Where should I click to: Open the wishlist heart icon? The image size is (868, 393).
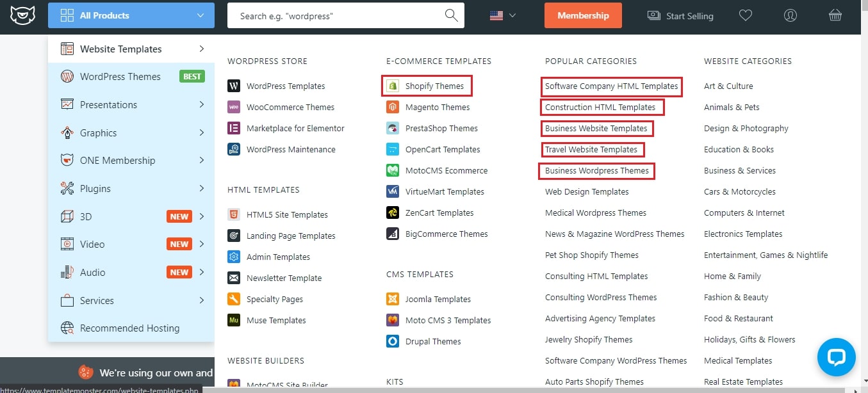coord(746,15)
